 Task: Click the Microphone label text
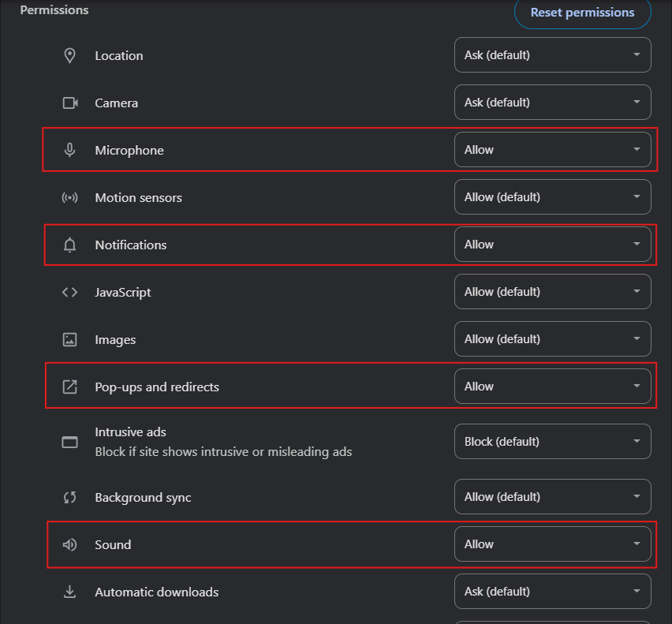point(129,151)
